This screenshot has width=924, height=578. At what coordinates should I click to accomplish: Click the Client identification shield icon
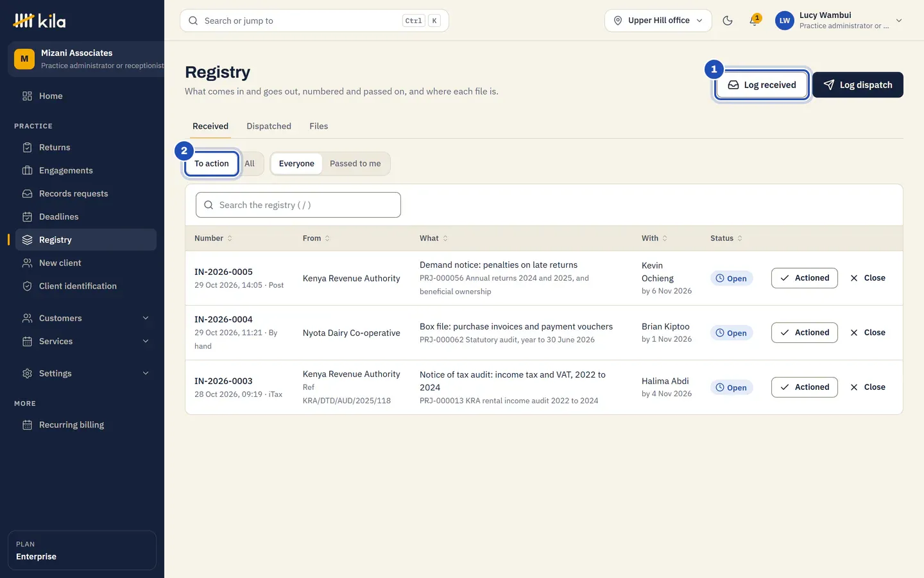pos(27,286)
